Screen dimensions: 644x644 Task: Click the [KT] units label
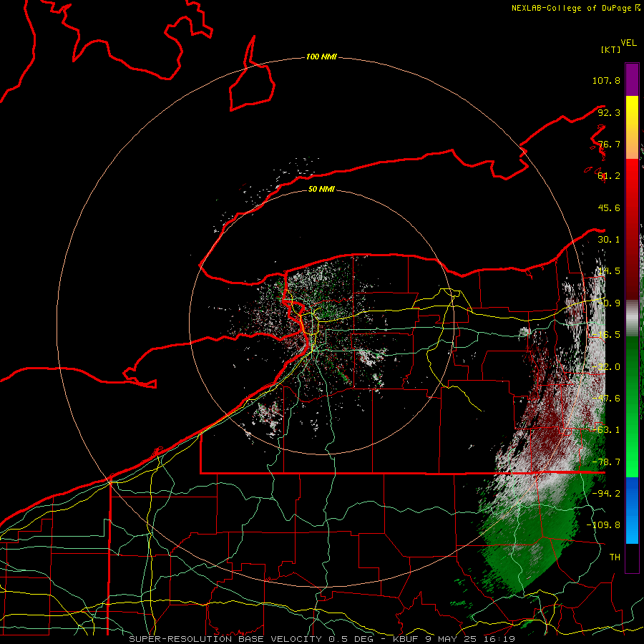[x=610, y=49]
